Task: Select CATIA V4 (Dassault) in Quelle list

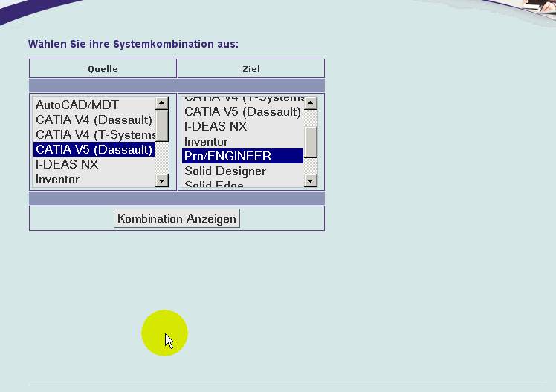Action: click(94, 120)
